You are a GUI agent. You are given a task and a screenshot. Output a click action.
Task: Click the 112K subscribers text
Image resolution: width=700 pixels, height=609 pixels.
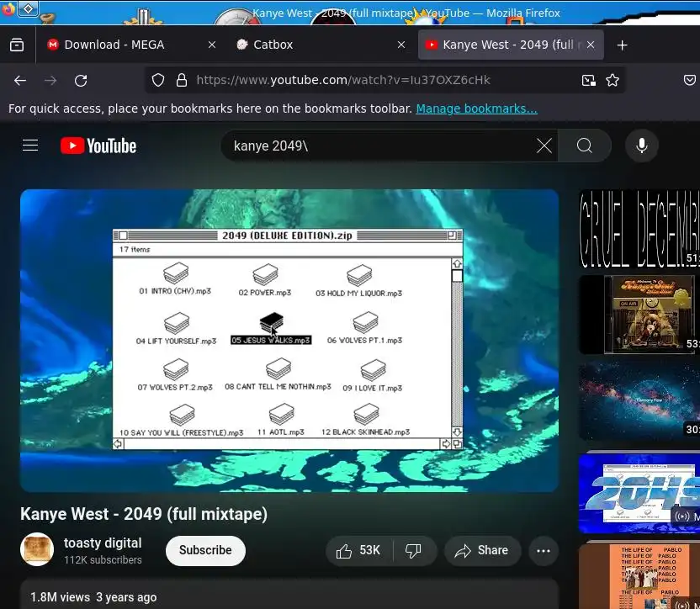click(x=103, y=560)
